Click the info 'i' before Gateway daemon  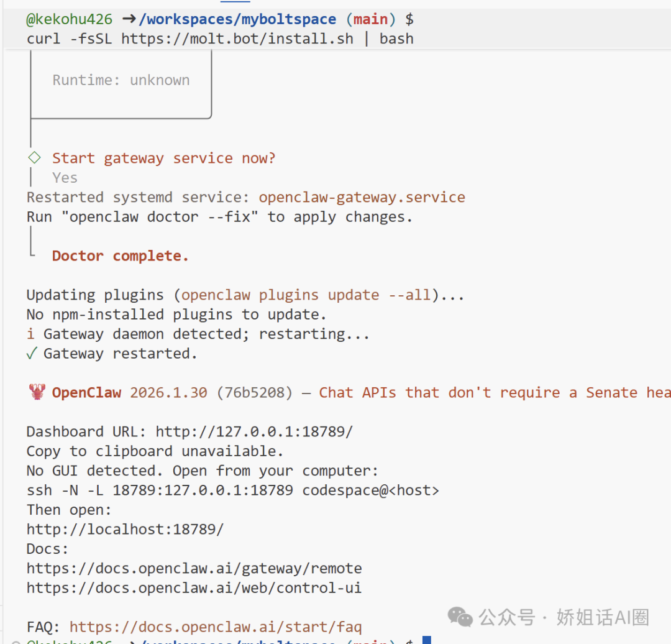tap(30, 334)
